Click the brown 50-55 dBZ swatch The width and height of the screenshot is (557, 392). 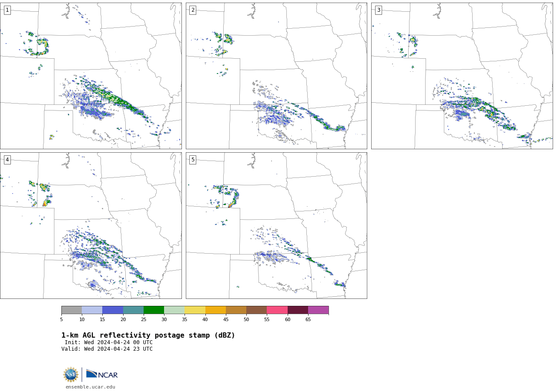[x=257, y=310]
